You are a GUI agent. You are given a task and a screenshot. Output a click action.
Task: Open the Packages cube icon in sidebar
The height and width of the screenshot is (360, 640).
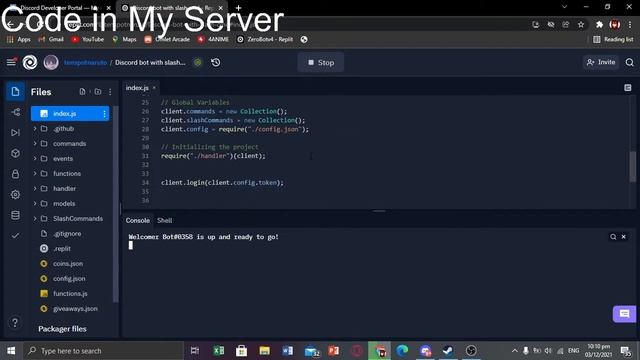pos(16,153)
